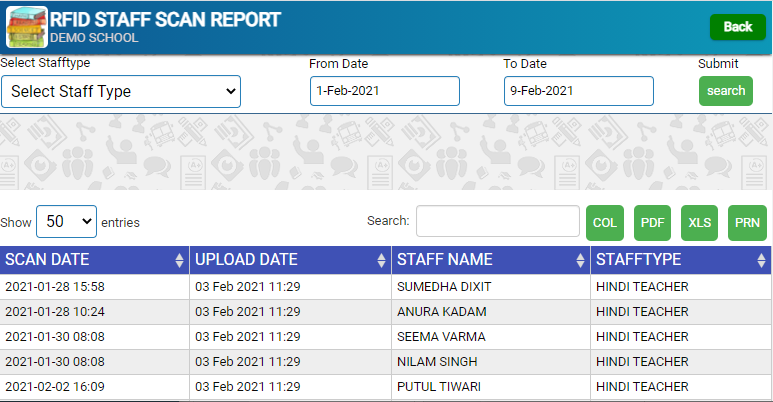Print report using PRN button
The width and height of the screenshot is (773, 402).
(x=747, y=223)
